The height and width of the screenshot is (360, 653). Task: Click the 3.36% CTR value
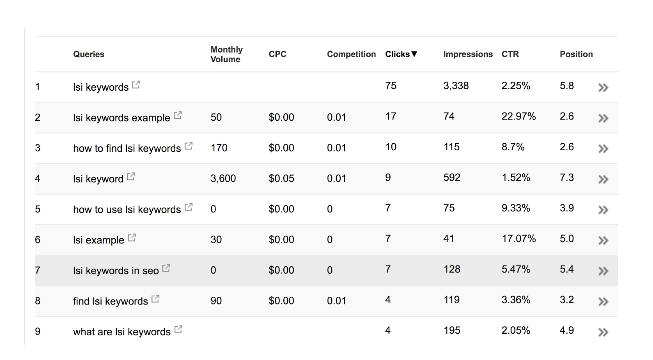[x=516, y=300]
